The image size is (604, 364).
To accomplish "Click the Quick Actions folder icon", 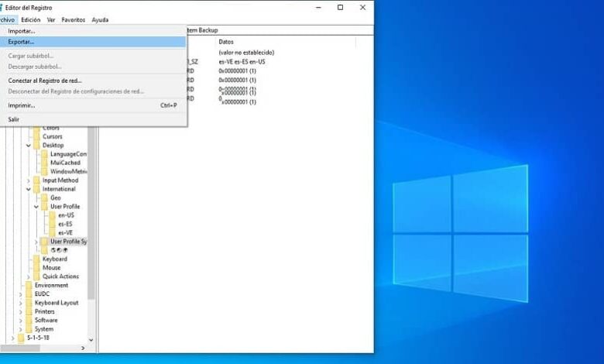I will (36, 277).
